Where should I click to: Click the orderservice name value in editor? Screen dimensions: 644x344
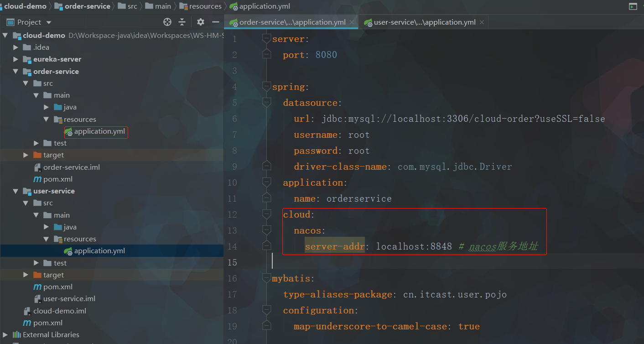(359, 199)
